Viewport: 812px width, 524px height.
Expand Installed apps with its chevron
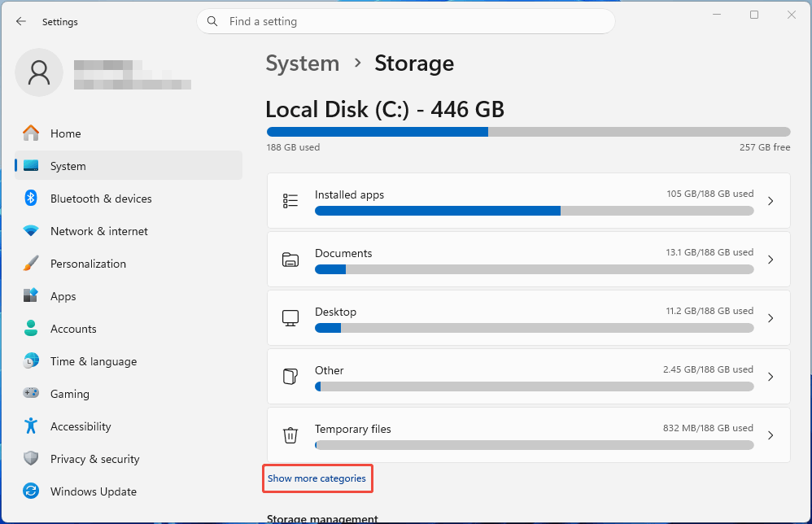point(771,201)
